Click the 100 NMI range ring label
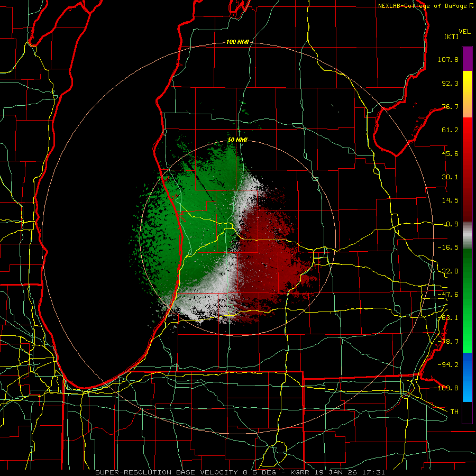 click(237, 42)
